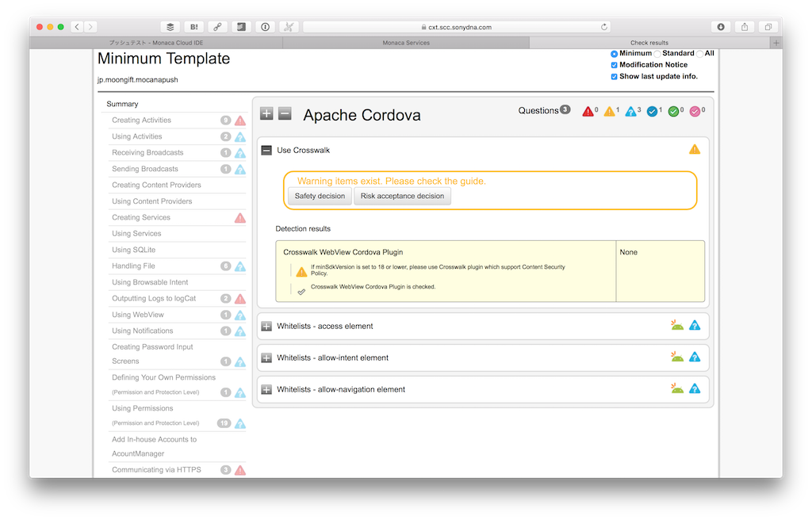Open the Sending Broadcasts sidebar link
Viewport: 812px width, 520px height.
click(145, 169)
